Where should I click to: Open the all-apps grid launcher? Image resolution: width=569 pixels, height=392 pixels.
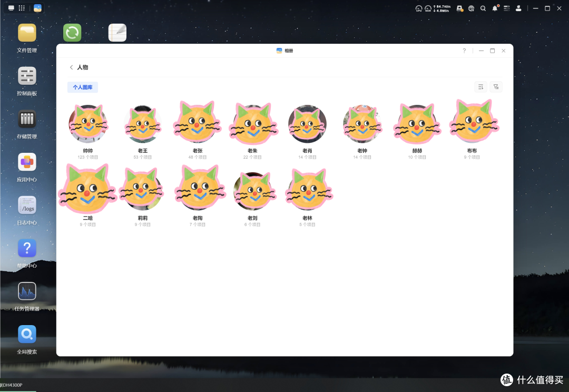[22, 8]
